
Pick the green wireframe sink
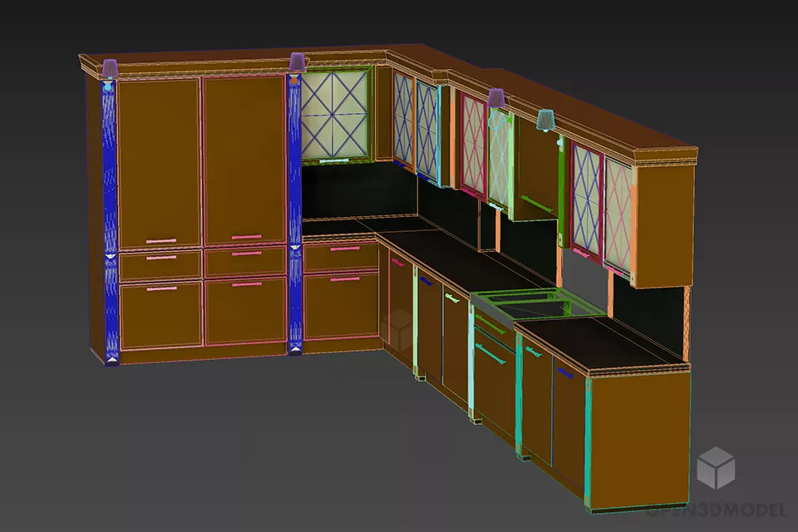click(536, 303)
